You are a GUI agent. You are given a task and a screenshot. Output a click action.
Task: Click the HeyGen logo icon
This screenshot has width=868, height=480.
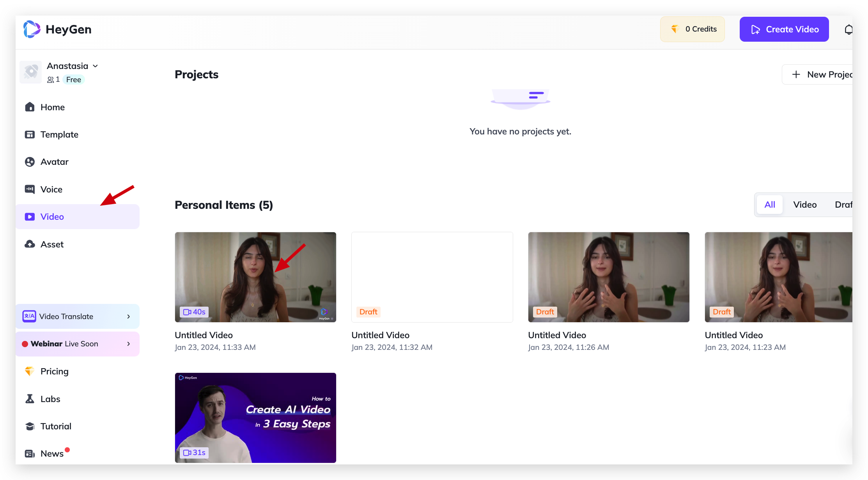[32, 29]
